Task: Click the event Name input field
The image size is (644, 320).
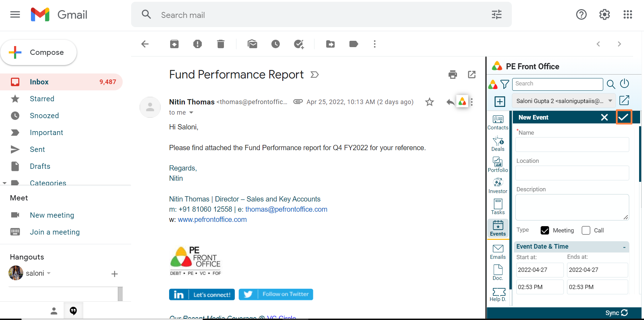Action: 572,145
